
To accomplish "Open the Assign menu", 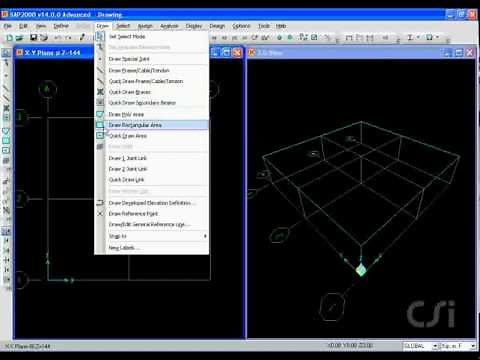I will [x=145, y=26].
